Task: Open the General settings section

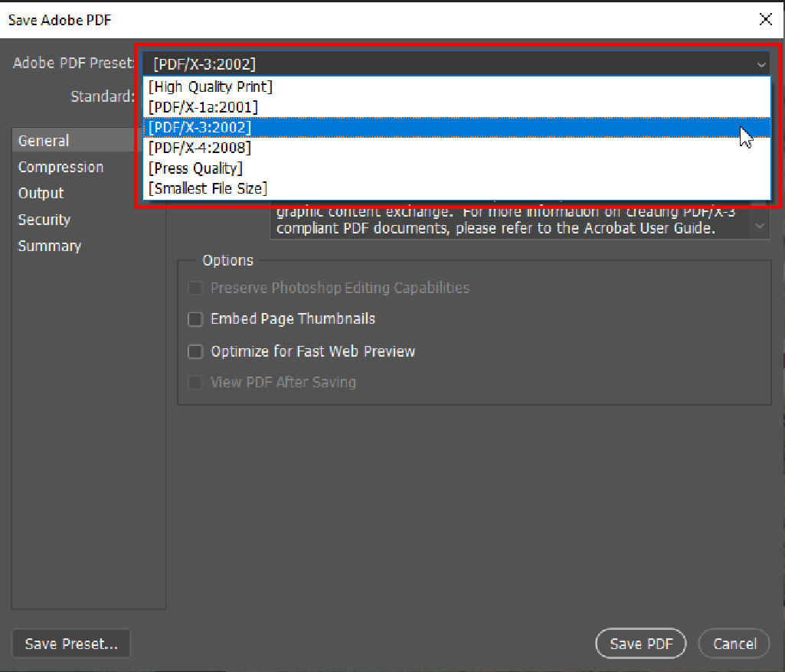Action: click(44, 141)
